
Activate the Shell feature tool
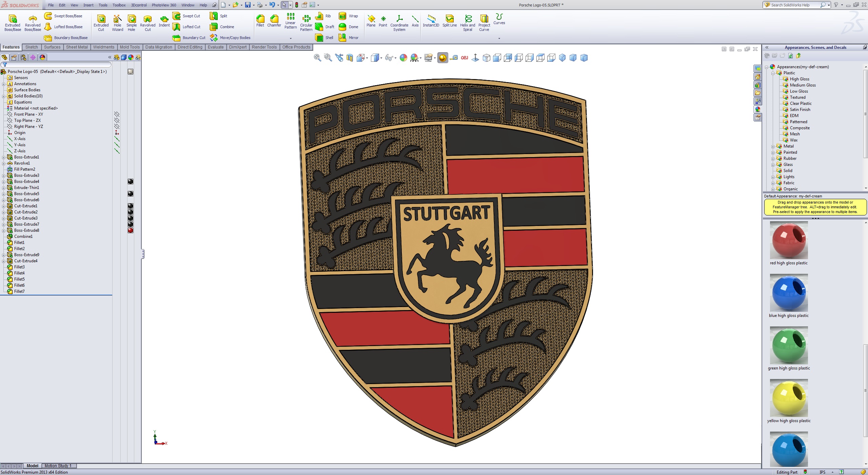[x=324, y=38]
